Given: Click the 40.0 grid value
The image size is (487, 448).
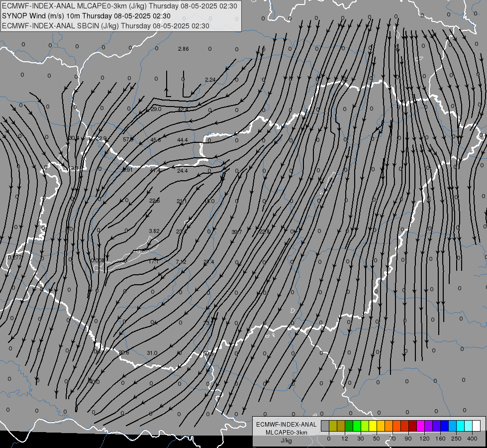Looking at the screenshot, I should point(94,382).
